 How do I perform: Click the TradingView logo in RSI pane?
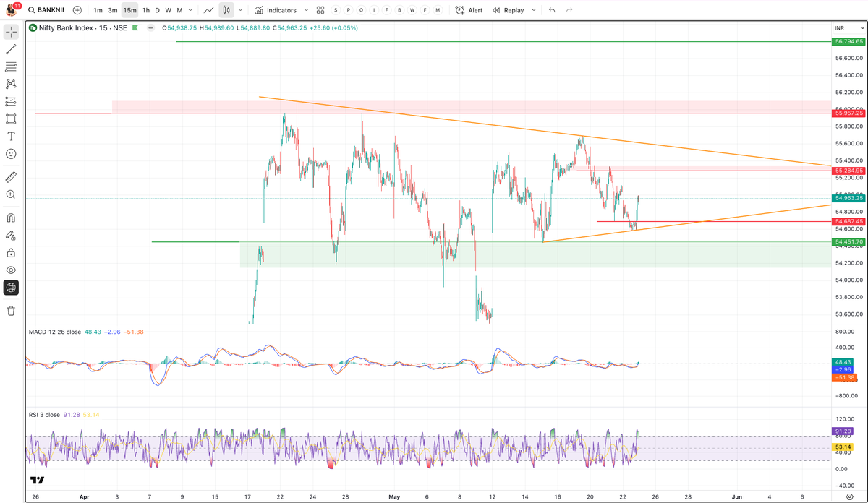click(37, 481)
